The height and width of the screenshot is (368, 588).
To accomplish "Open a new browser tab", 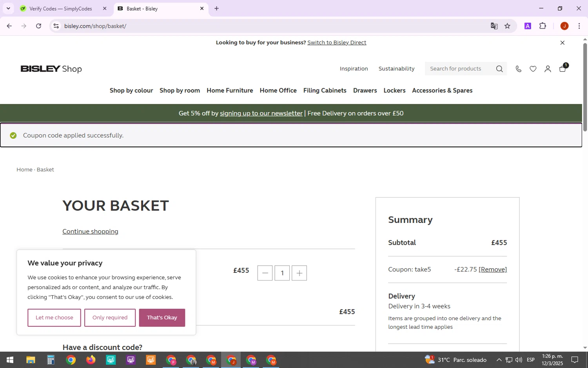I will pos(216,8).
